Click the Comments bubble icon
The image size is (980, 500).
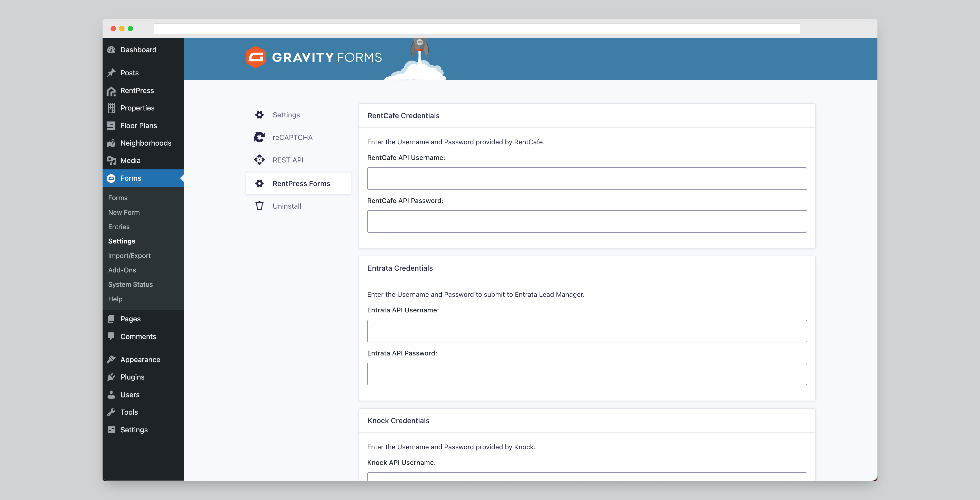(x=111, y=336)
